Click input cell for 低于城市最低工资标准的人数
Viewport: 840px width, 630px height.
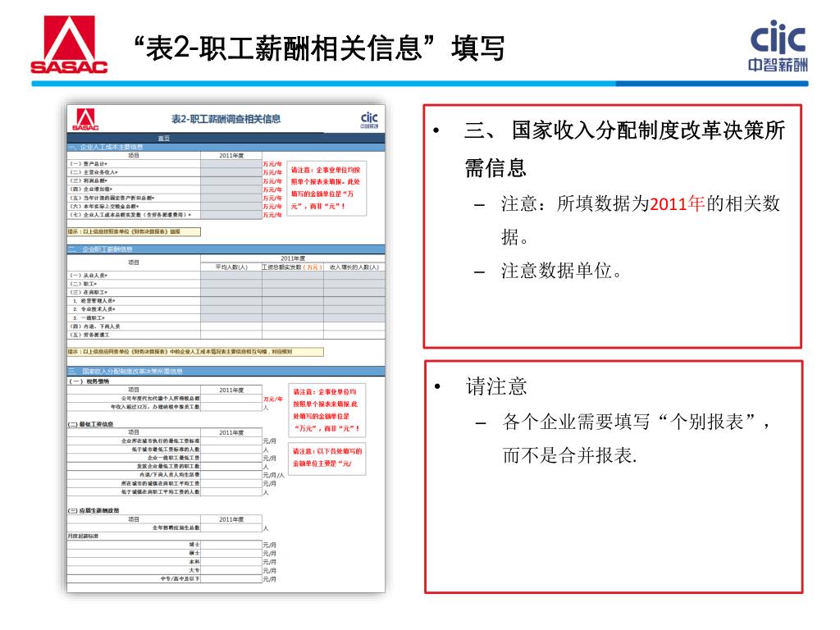point(231,450)
